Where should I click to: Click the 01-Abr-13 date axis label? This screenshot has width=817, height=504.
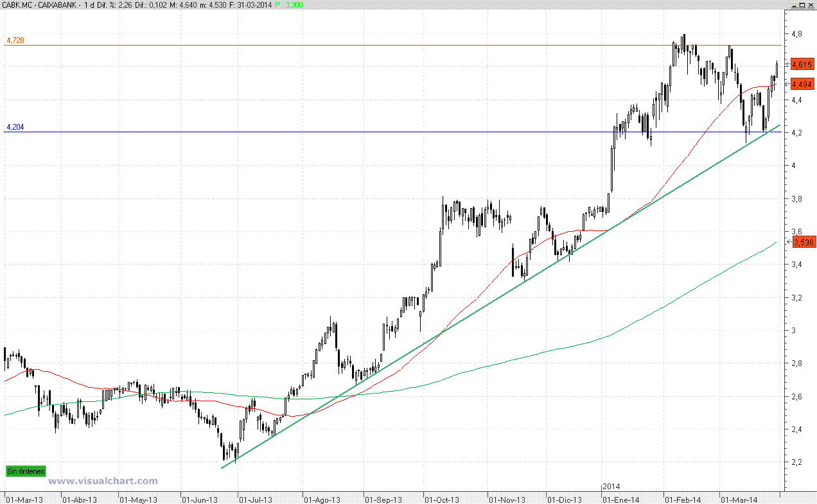pyautogui.click(x=80, y=499)
